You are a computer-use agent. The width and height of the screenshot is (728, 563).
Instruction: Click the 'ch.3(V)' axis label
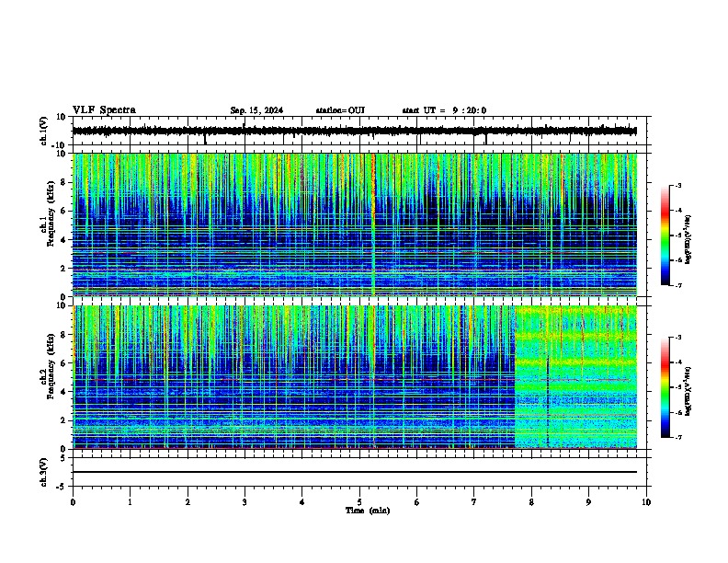coord(44,472)
